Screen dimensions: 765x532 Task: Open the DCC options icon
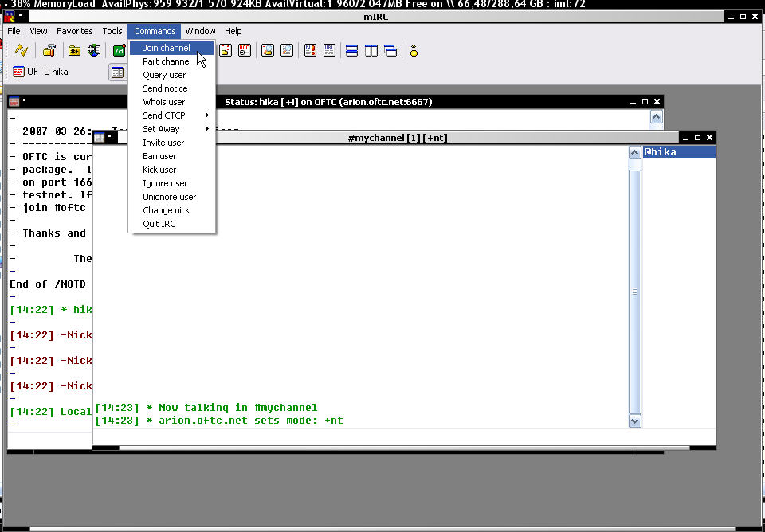click(x=244, y=50)
